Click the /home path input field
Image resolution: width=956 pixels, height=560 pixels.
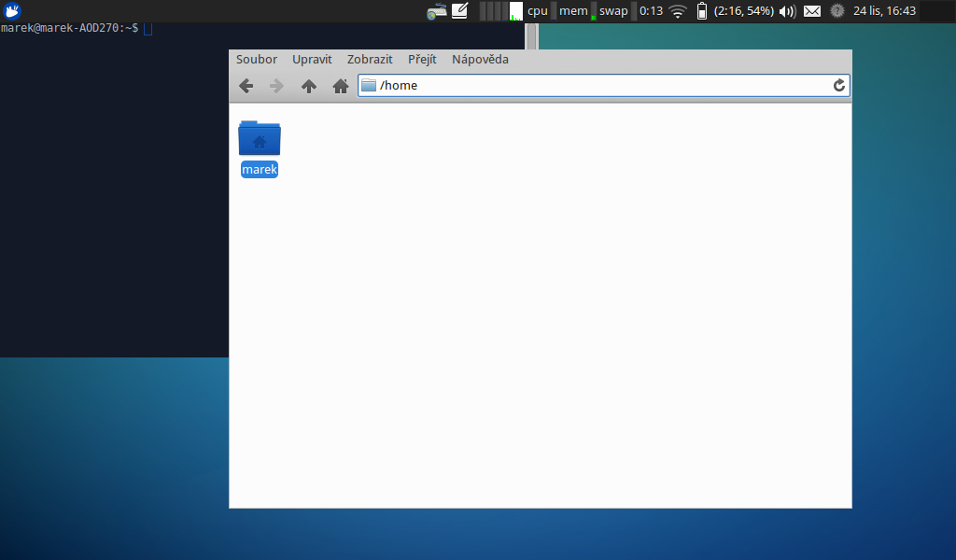(597, 86)
